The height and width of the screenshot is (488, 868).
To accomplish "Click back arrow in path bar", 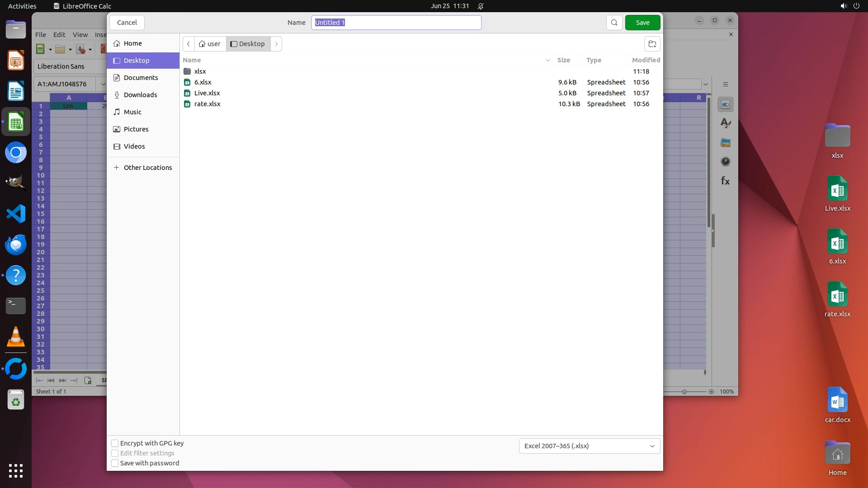I will tap(189, 44).
